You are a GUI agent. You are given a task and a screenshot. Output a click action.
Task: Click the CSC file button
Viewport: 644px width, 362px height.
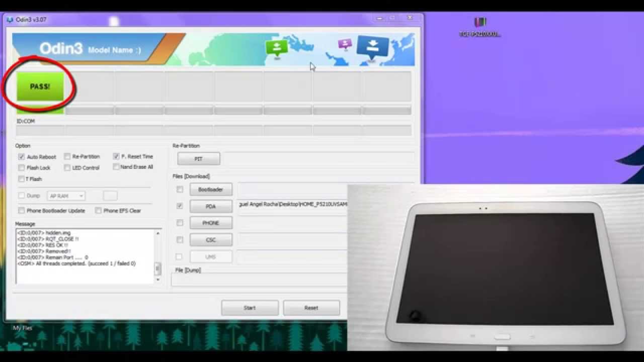[211, 240]
